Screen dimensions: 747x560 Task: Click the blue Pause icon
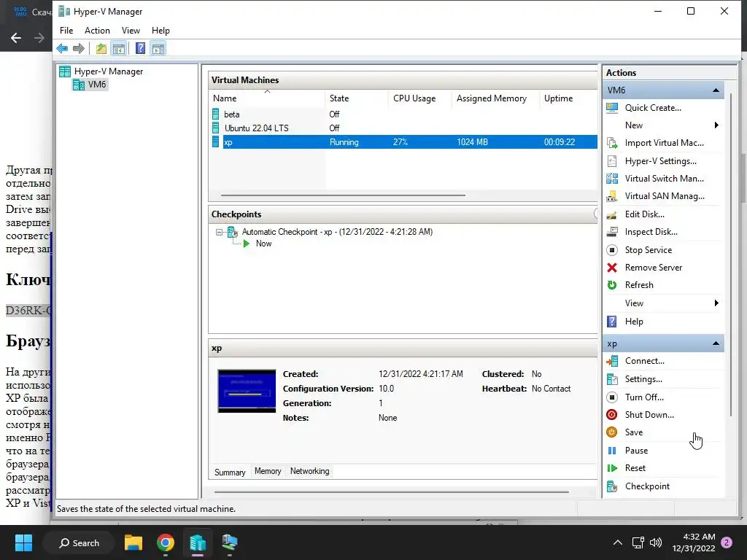[x=612, y=451]
